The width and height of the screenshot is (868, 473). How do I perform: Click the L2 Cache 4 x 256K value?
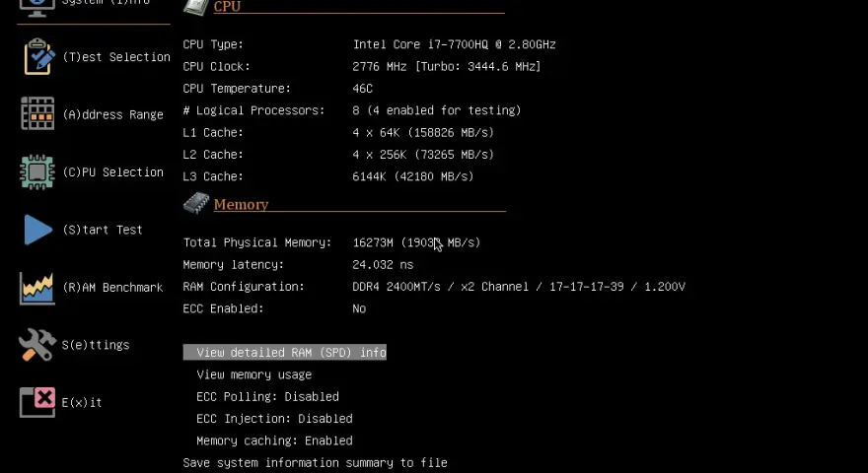coord(423,155)
